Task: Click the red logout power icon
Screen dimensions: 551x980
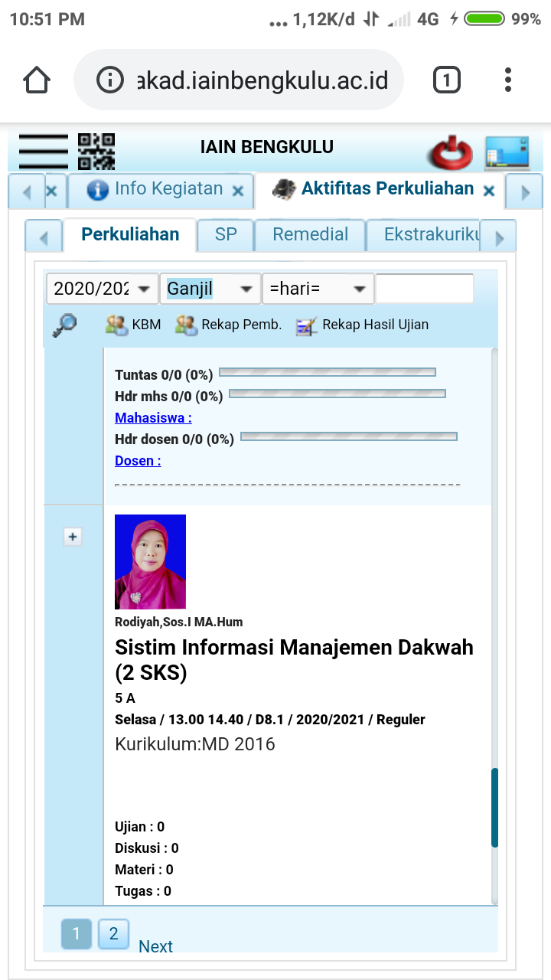Action: point(451,152)
